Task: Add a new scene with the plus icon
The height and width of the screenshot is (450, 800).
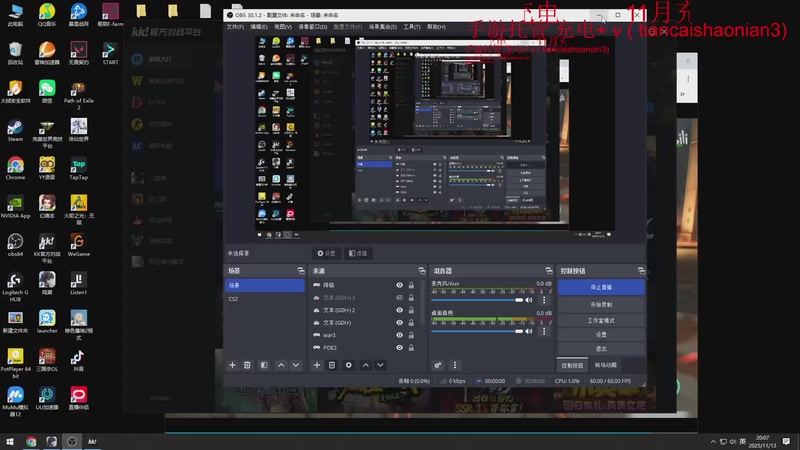Action: coord(233,365)
